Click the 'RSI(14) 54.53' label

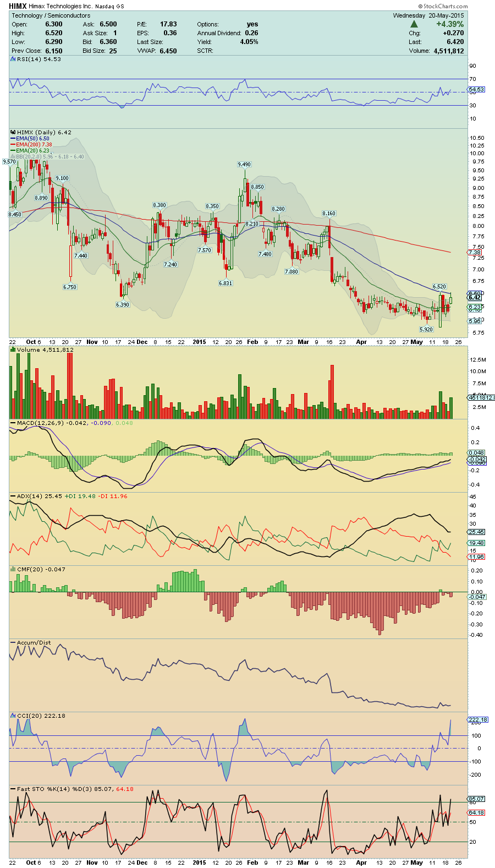tap(39, 59)
